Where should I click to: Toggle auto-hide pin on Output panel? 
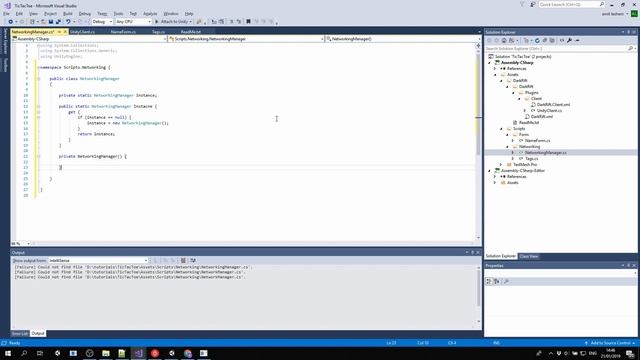473,252
